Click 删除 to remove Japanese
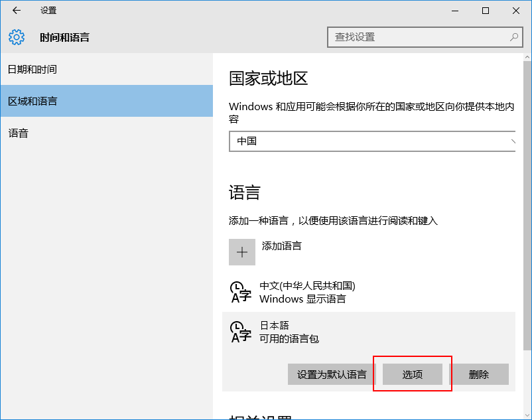The height and width of the screenshot is (420, 532). click(x=479, y=374)
